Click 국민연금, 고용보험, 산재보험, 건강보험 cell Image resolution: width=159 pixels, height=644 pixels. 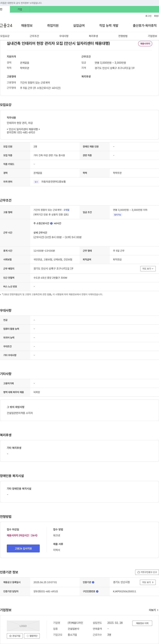point(53,260)
